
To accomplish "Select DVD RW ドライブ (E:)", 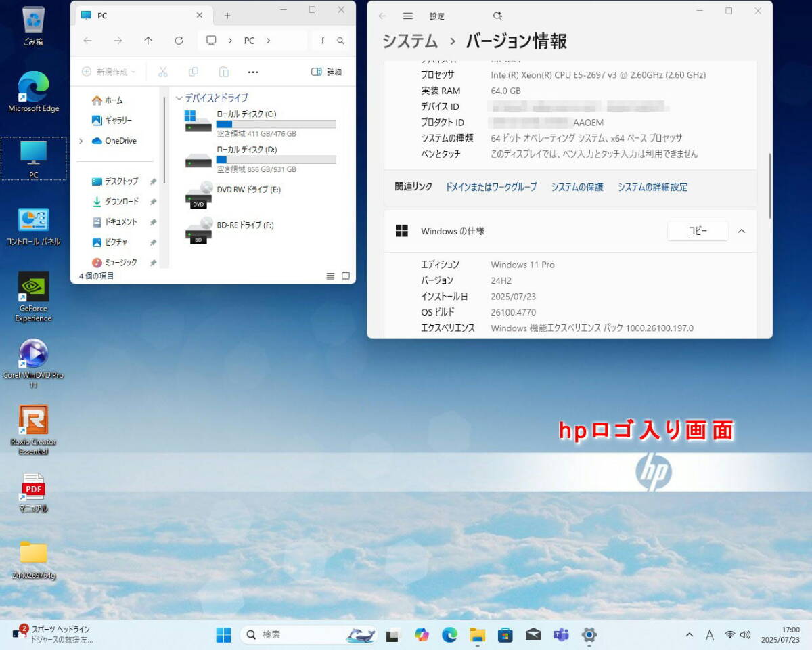I will pos(233,194).
